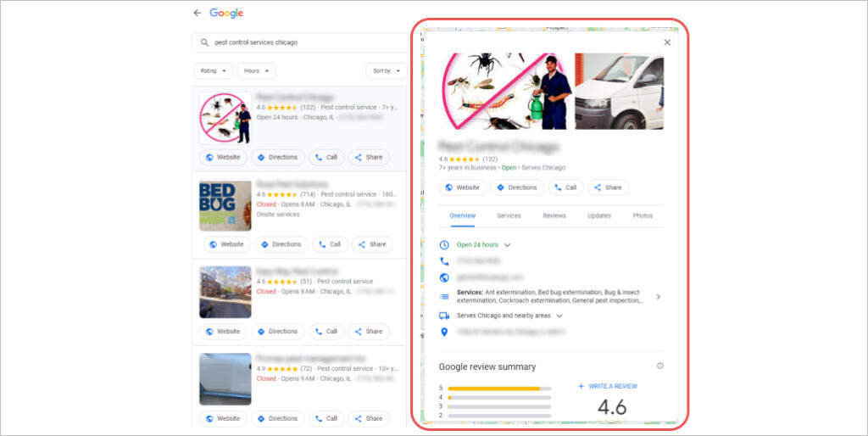
Task: Open services list with right chevron
Action: [658, 296]
